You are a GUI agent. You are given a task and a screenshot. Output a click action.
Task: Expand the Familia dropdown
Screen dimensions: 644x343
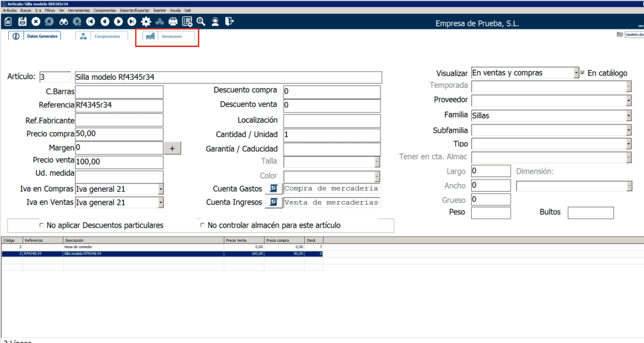[628, 116]
